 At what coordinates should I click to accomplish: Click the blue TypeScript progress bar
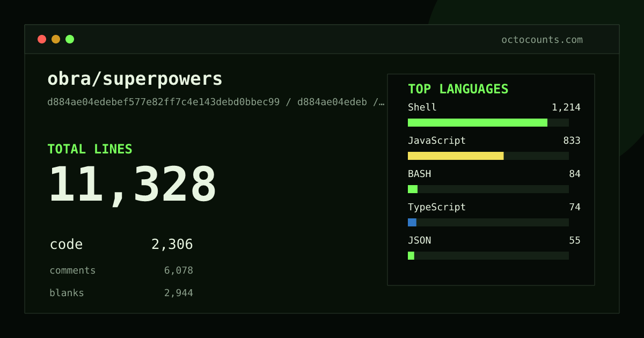pyautogui.click(x=488, y=222)
